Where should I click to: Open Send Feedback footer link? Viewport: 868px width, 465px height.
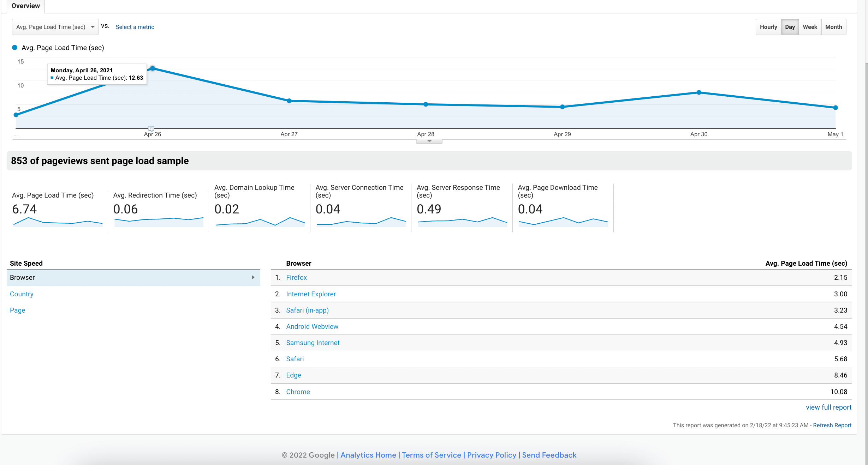pos(549,455)
